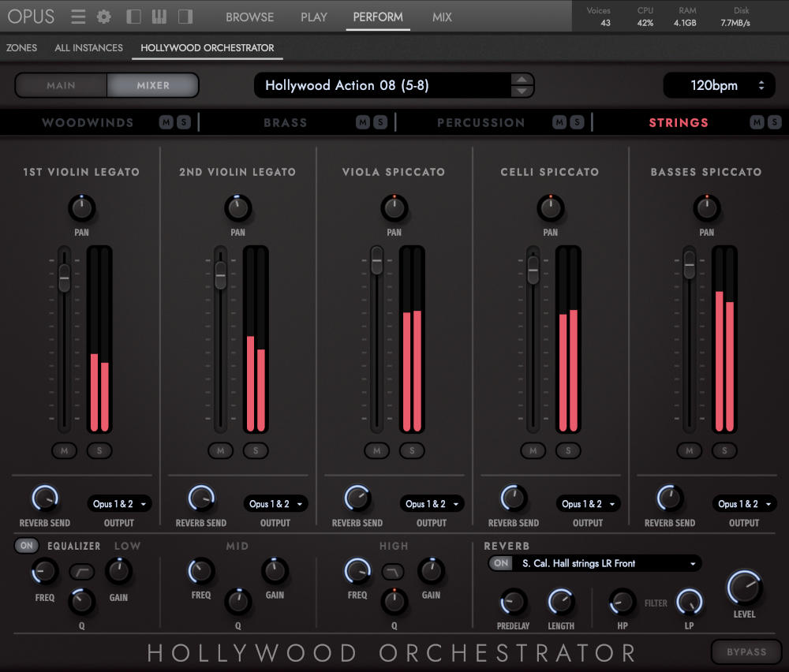Image resolution: width=789 pixels, height=672 pixels.
Task: Solo the Celli Spiccato channel
Action: pyautogui.click(x=568, y=450)
